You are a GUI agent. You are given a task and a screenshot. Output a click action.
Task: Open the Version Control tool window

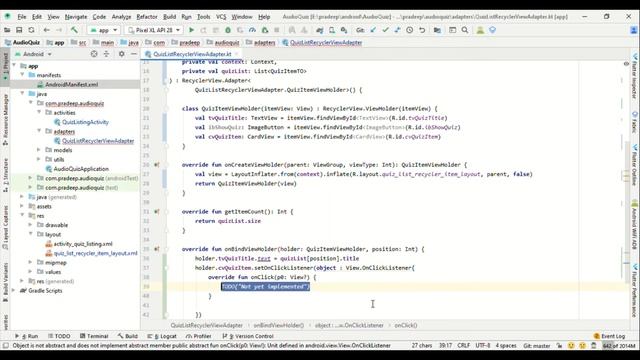tap(248, 336)
